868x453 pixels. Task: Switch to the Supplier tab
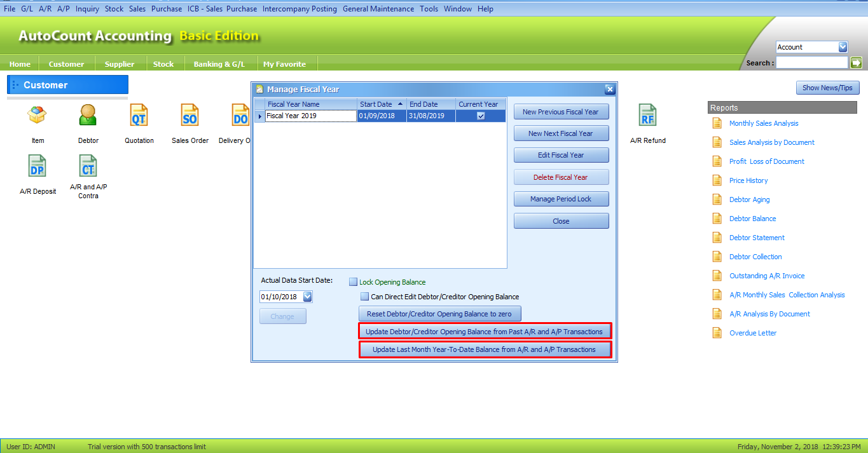(x=120, y=64)
